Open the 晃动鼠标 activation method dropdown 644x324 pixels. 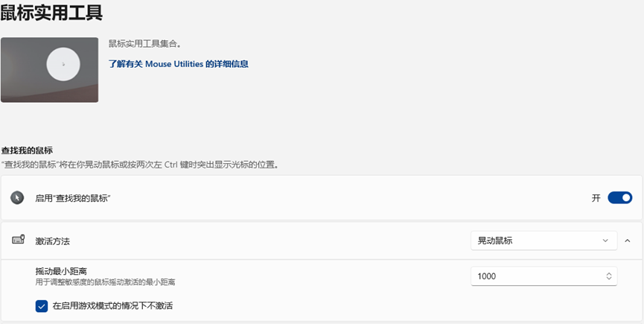(543, 241)
